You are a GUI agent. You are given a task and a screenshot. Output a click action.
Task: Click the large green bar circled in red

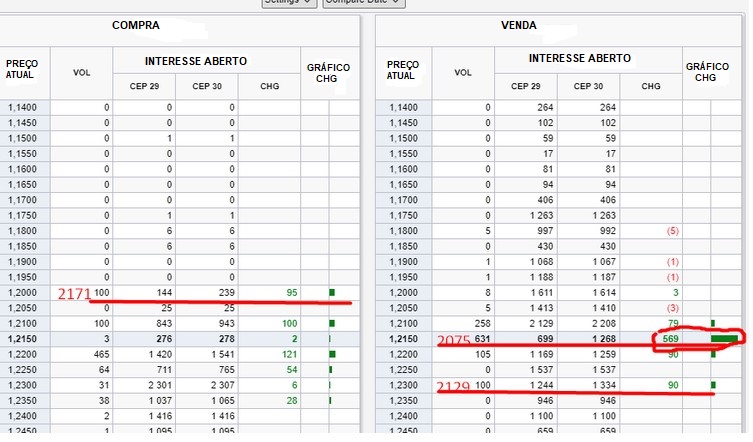pyautogui.click(x=723, y=339)
